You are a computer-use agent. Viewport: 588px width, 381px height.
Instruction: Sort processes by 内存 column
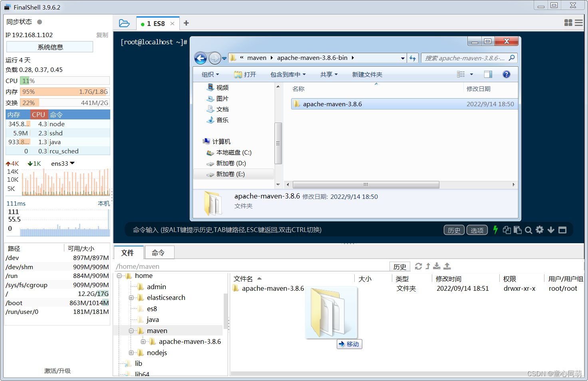(x=18, y=115)
